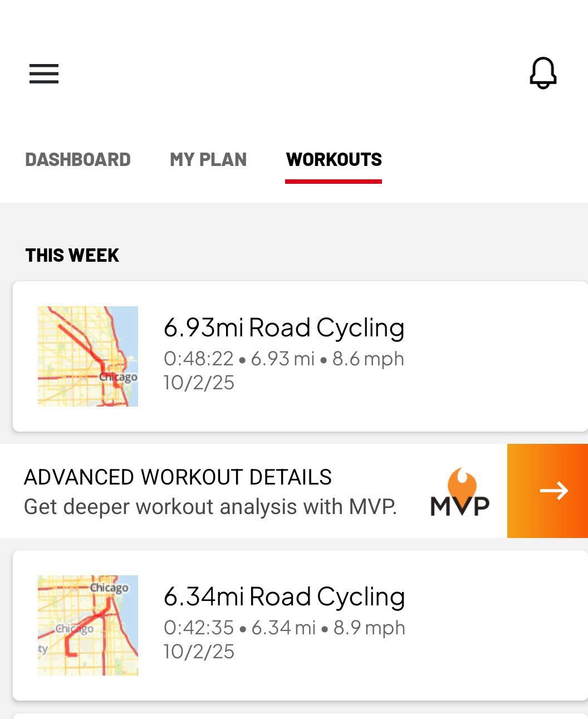Viewport: 588px width, 719px height.
Task: Click the 8.9 mph average speed value
Action: (369, 628)
